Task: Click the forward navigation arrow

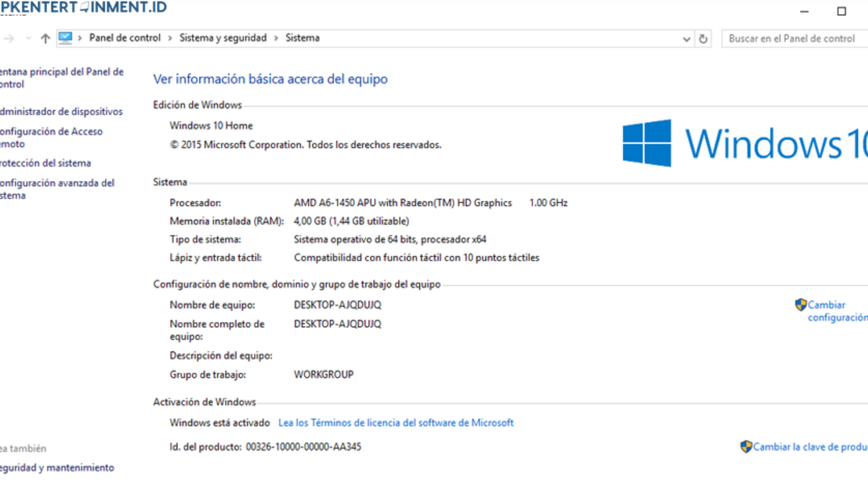Action: pyautogui.click(x=9, y=39)
